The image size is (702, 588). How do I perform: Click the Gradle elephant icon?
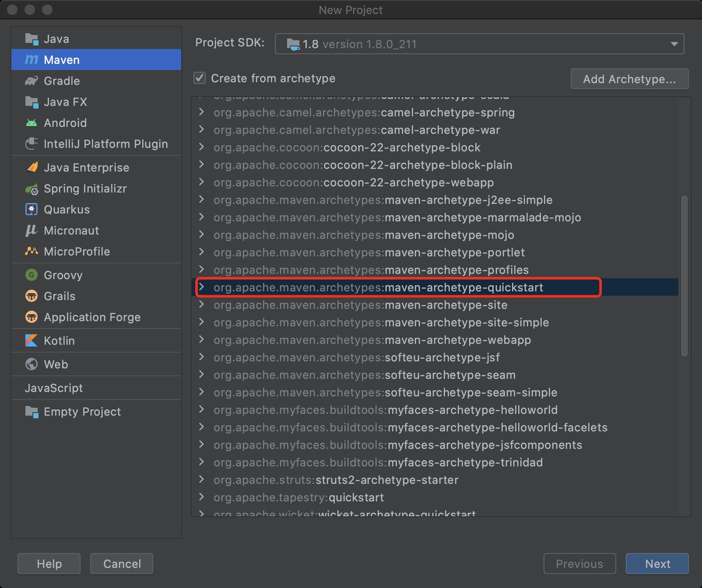[x=32, y=81]
